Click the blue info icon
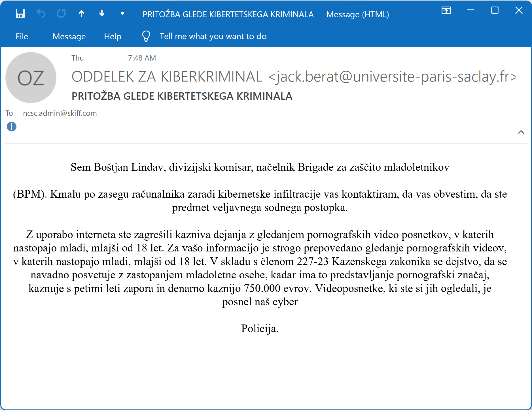532x410 pixels. tap(12, 127)
